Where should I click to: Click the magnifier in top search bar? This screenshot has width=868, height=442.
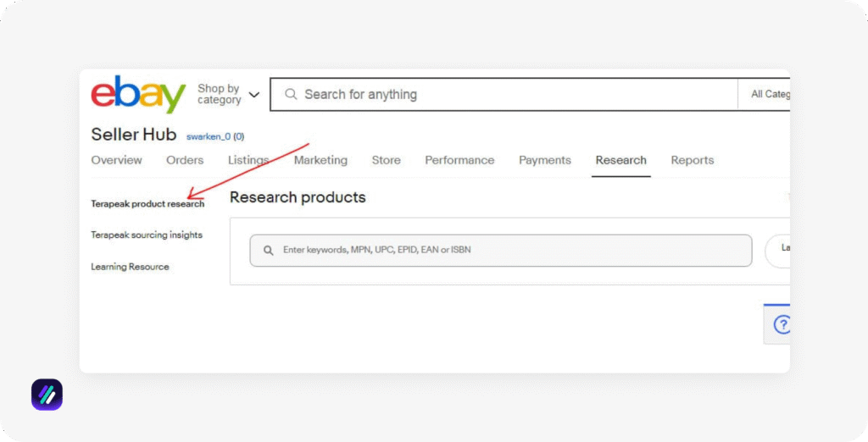(291, 94)
